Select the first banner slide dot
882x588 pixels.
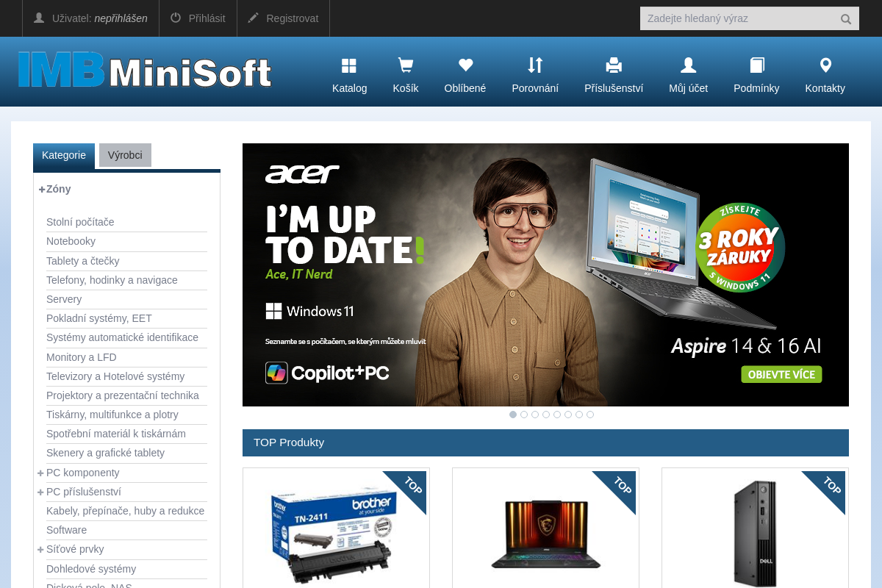point(513,415)
